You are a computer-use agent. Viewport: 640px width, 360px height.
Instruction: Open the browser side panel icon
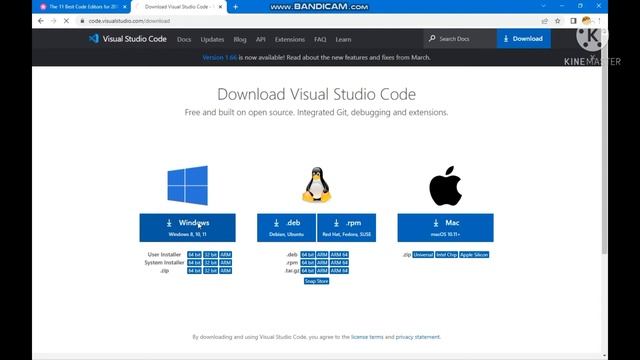click(573, 21)
